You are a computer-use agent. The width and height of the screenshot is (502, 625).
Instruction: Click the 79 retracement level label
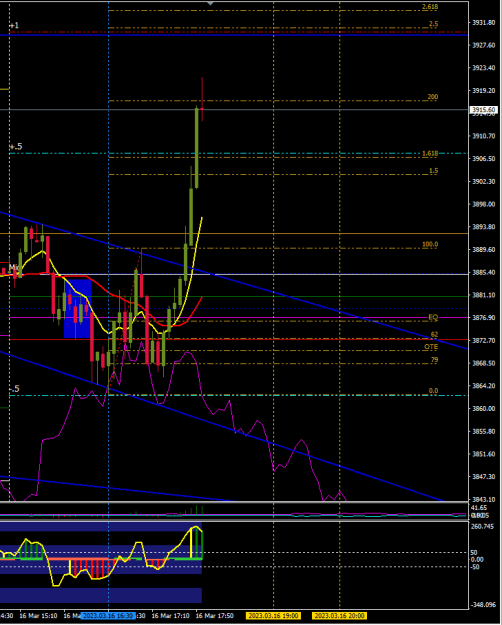tap(434, 360)
